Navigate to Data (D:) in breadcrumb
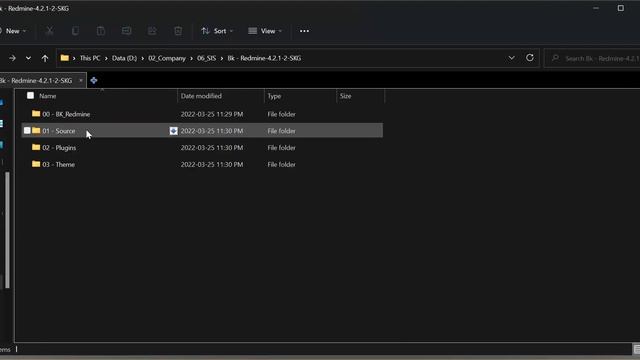Screen dimensions: 640x360 (x=124, y=58)
